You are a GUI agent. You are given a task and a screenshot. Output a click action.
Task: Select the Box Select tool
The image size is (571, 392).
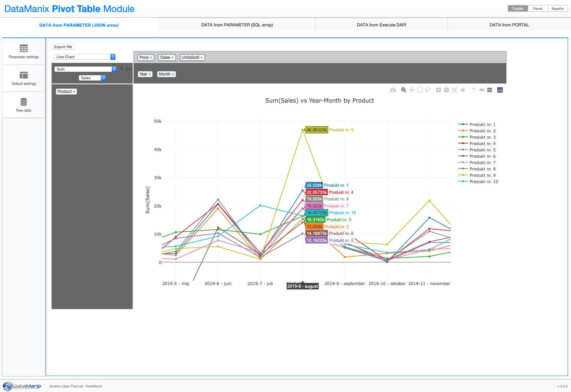(420, 90)
